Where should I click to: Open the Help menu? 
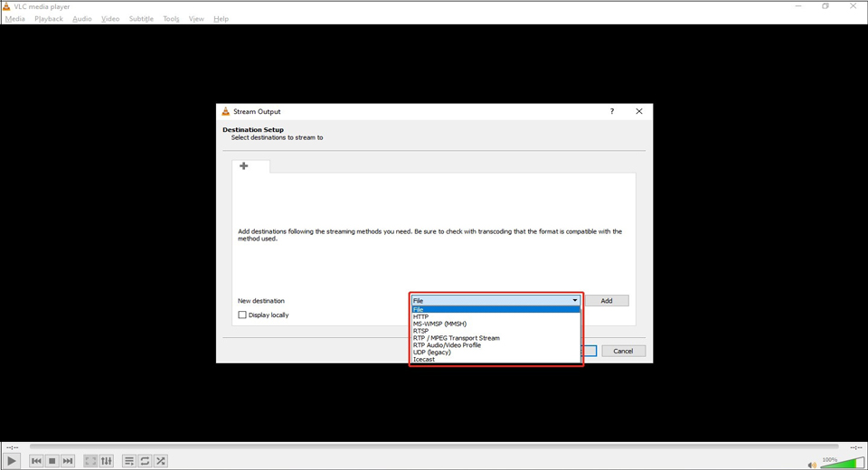221,18
